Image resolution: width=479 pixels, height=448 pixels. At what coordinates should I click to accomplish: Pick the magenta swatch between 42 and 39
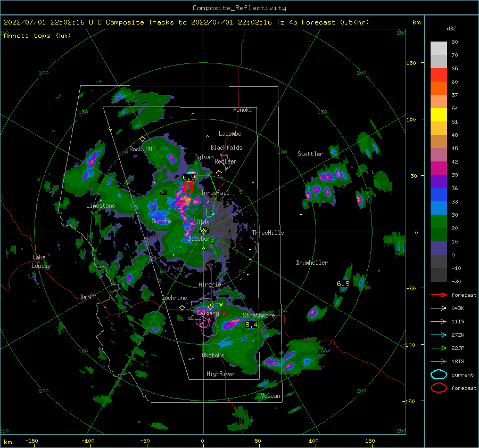439,168
